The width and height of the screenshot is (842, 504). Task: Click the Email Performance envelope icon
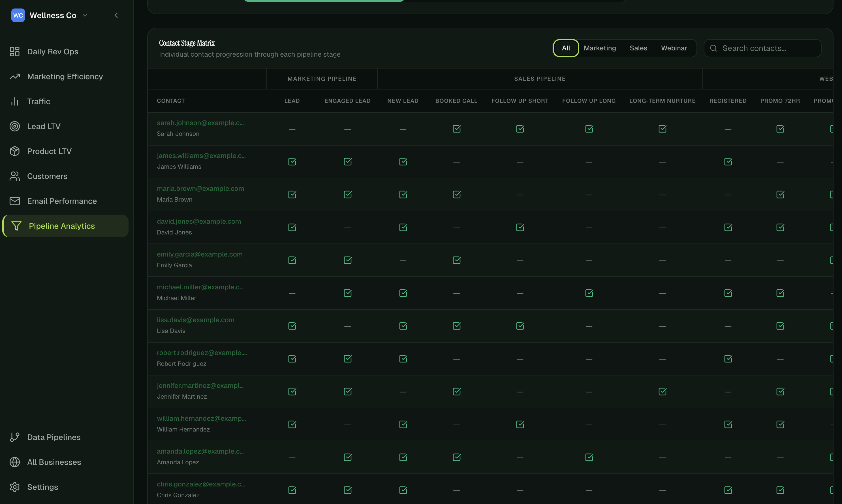(x=15, y=201)
